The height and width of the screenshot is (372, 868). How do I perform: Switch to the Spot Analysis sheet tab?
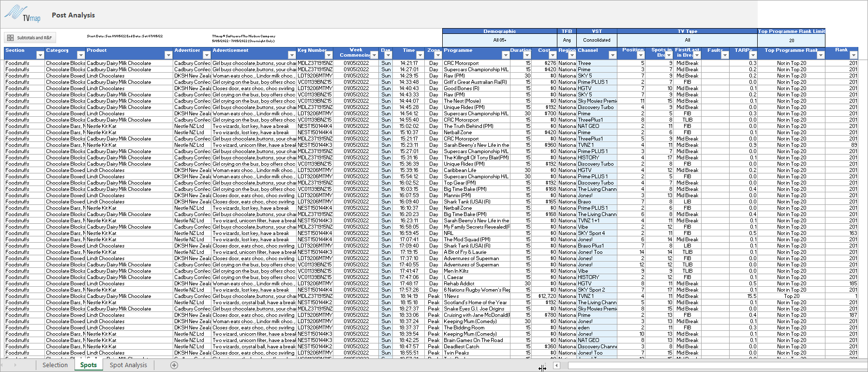point(128,365)
